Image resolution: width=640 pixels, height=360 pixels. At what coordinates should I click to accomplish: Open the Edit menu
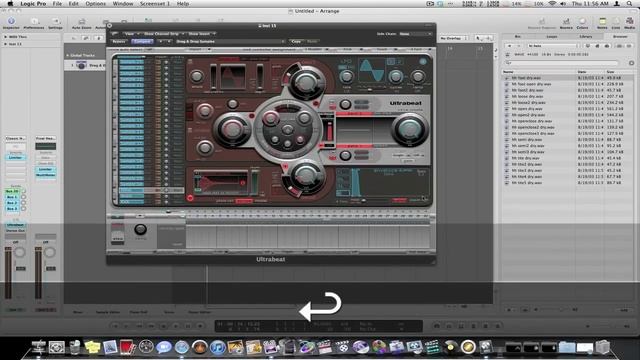pyautogui.click(x=73, y=4)
